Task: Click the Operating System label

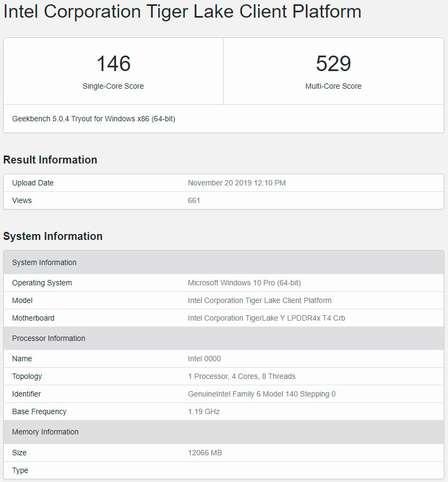Action: click(42, 283)
